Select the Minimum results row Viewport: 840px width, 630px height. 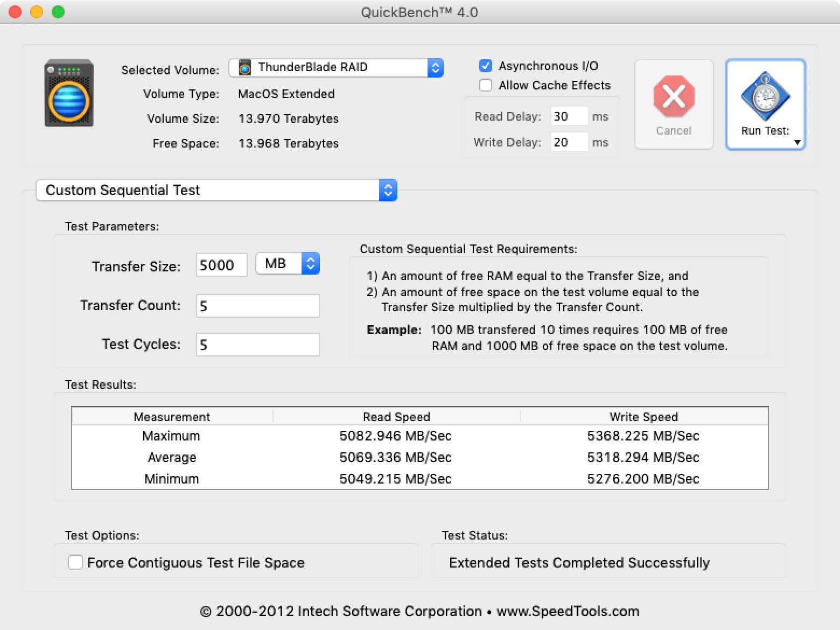(x=420, y=479)
